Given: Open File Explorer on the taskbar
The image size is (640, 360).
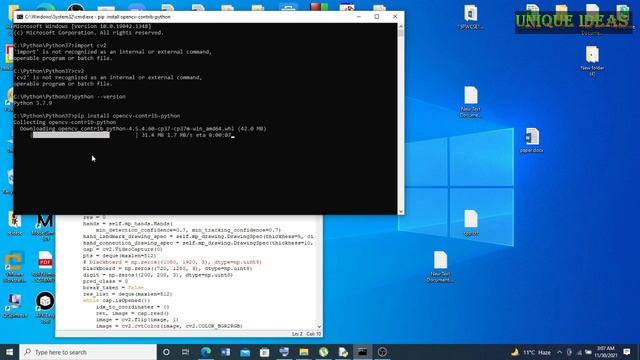Looking at the screenshot, I should tap(304, 352).
